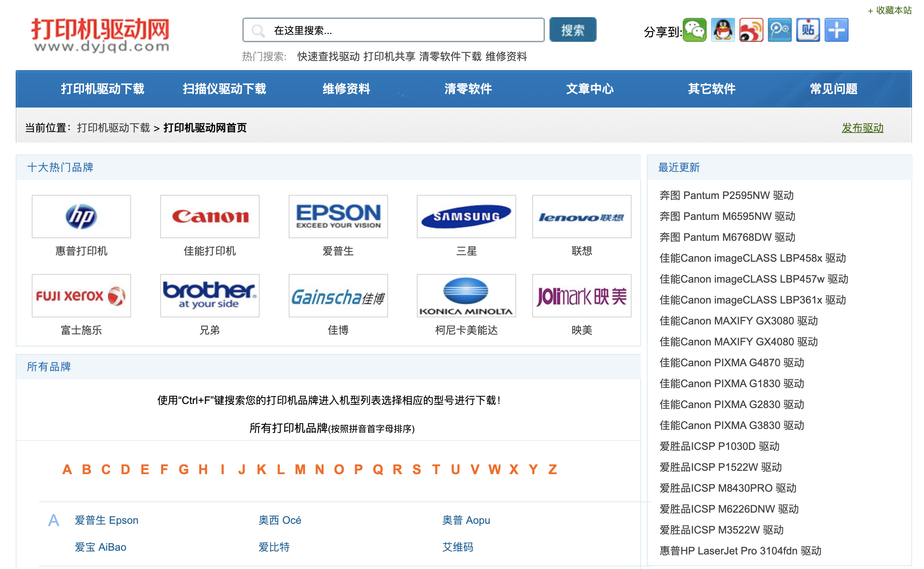The image size is (924, 569).
Task: Click the 惠普打印机 caption text
Action: click(x=81, y=251)
